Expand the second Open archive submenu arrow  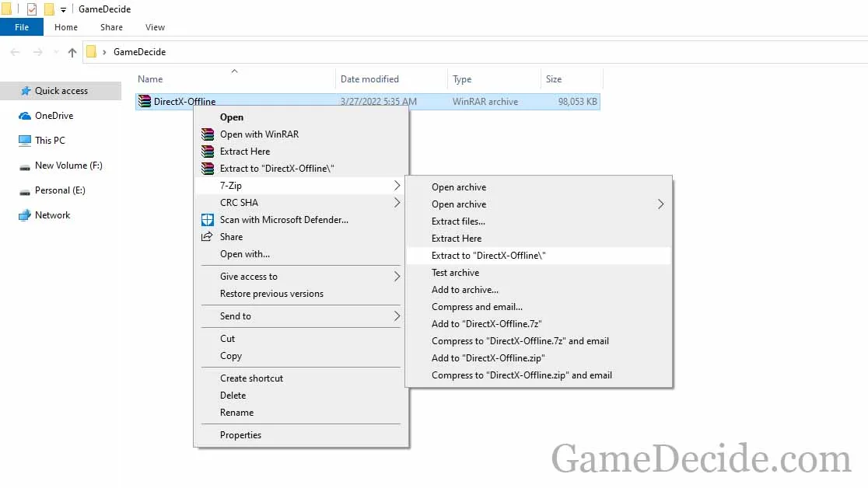pyautogui.click(x=660, y=204)
